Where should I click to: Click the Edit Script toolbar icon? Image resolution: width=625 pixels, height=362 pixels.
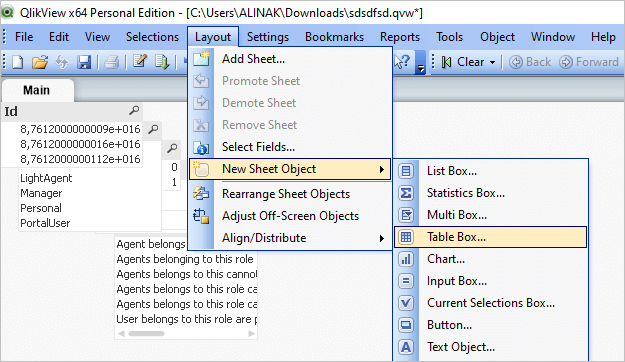(x=139, y=62)
